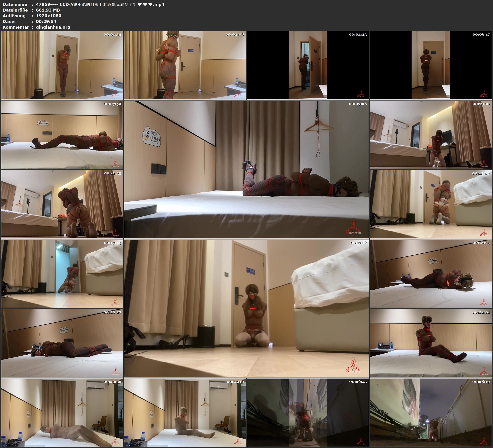
Task: Select the thumbnail at 00:04:43
Action: coord(308,65)
